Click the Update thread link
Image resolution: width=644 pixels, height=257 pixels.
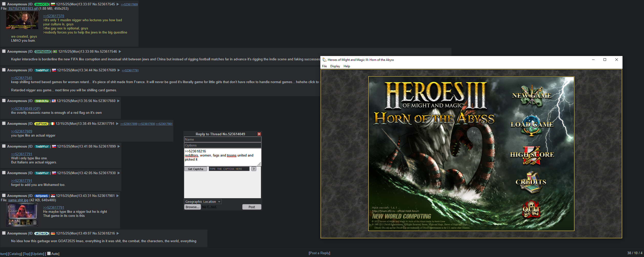(38, 254)
